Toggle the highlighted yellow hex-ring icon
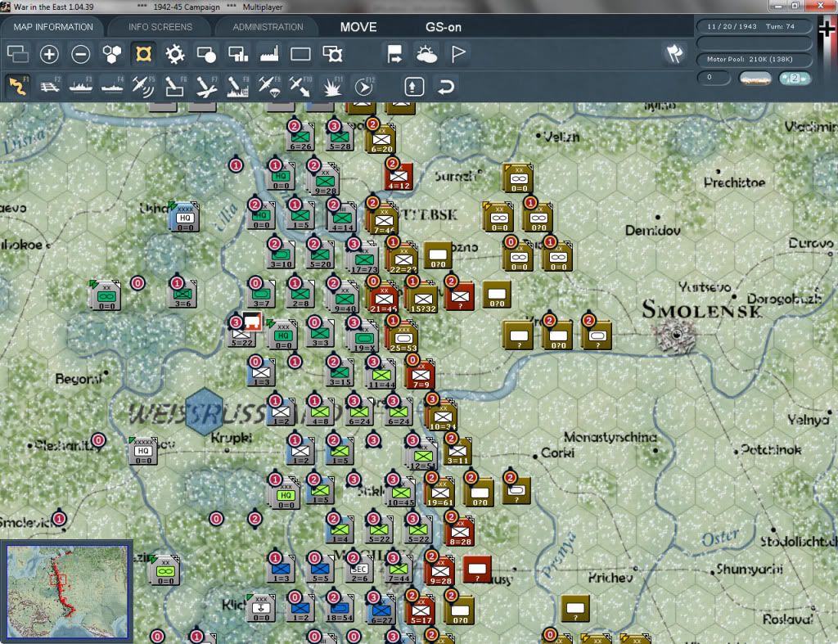The width and height of the screenshot is (838, 644). point(143,54)
